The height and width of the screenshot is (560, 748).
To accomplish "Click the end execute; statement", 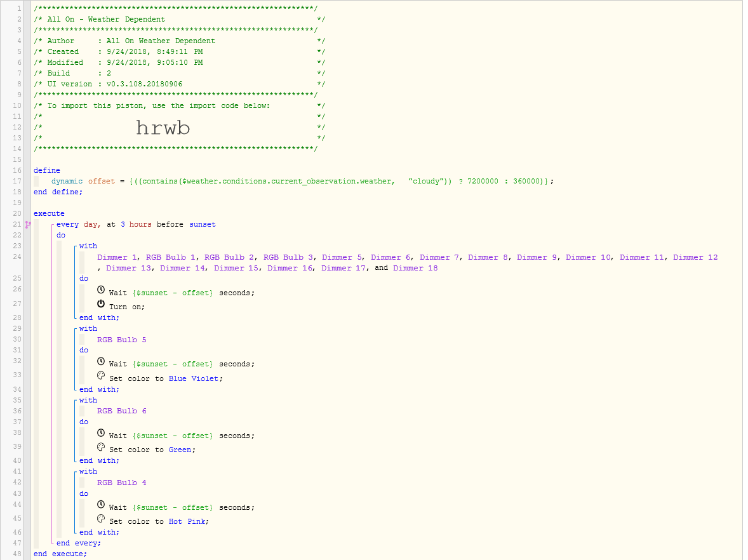I will (x=60, y=554).
